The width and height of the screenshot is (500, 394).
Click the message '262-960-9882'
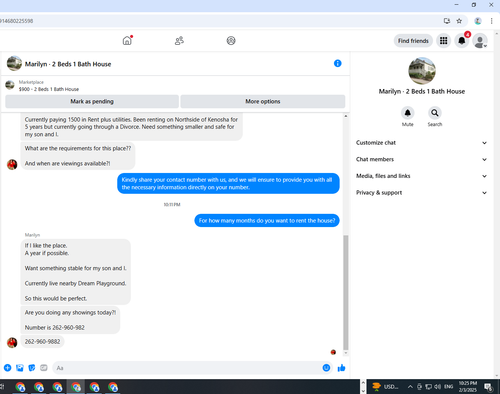(x=42, y=342)
